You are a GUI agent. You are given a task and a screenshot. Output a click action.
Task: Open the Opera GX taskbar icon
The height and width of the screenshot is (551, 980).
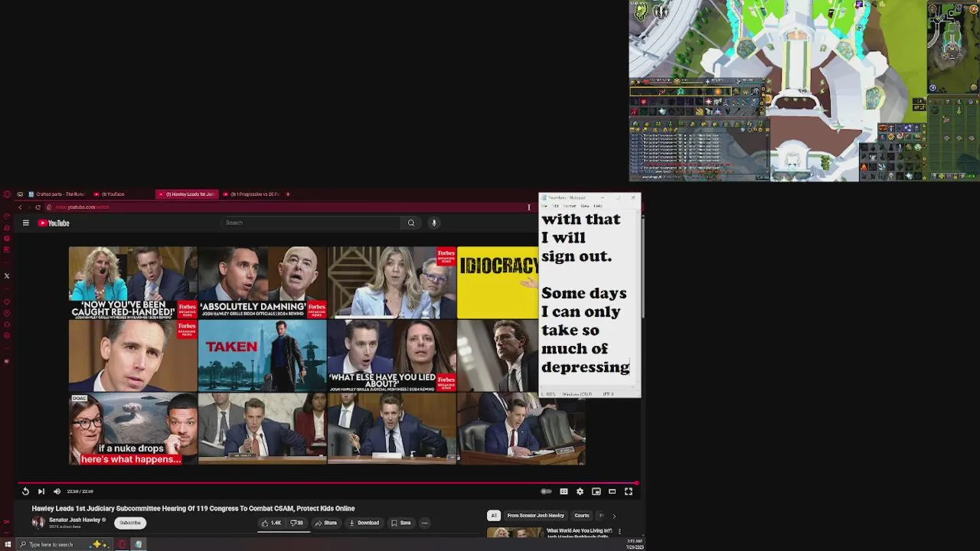coord(122,545)
